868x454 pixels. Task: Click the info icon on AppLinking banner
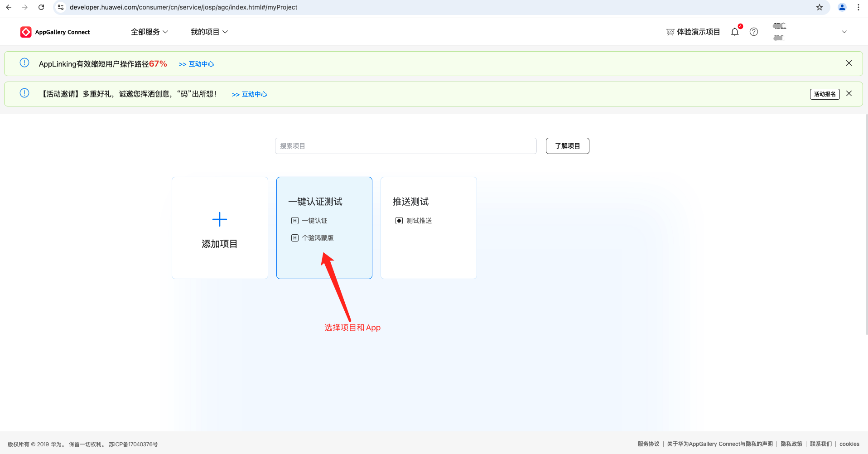pos(24,63)
